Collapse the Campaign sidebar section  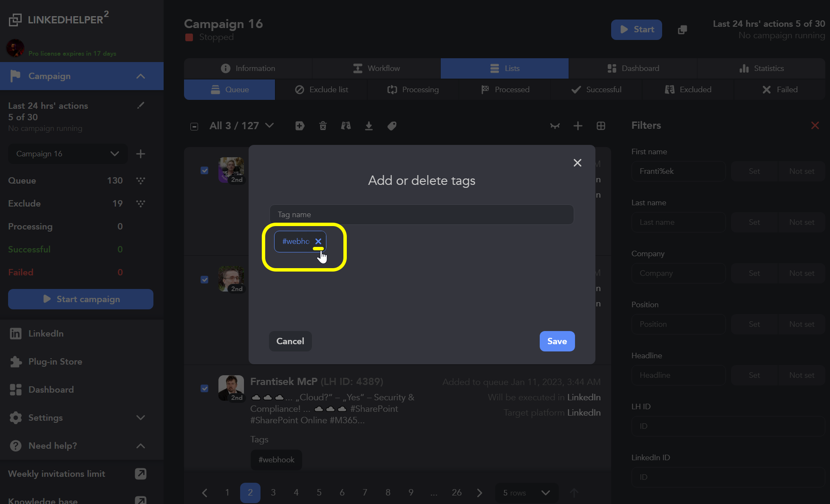[x=141, y=76]
